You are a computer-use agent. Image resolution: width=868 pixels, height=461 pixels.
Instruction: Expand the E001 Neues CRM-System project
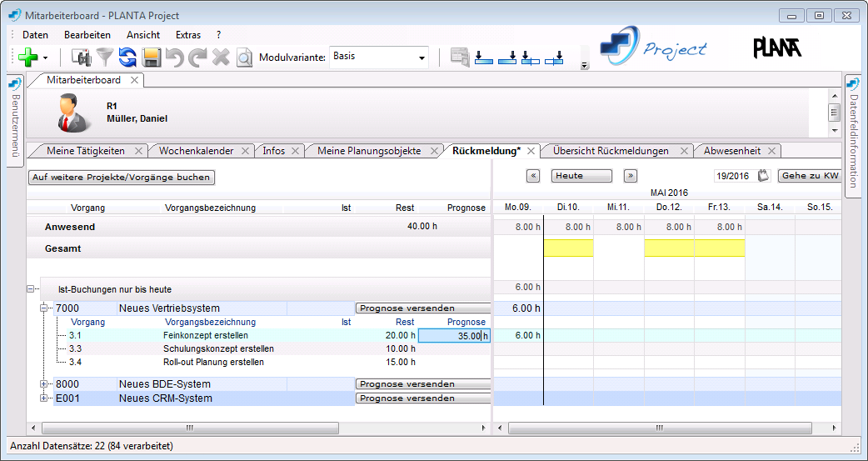44,398
